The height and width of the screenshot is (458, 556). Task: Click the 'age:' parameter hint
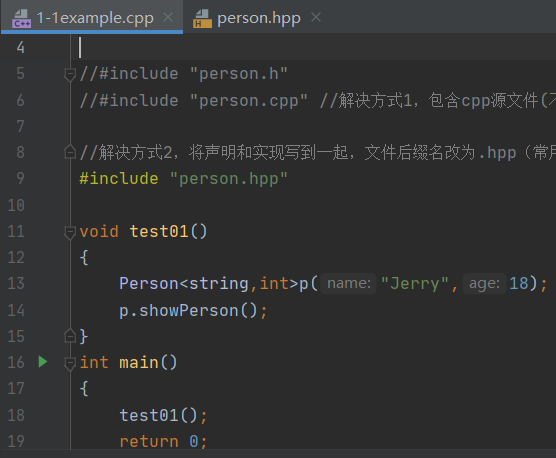coord(484,283)
